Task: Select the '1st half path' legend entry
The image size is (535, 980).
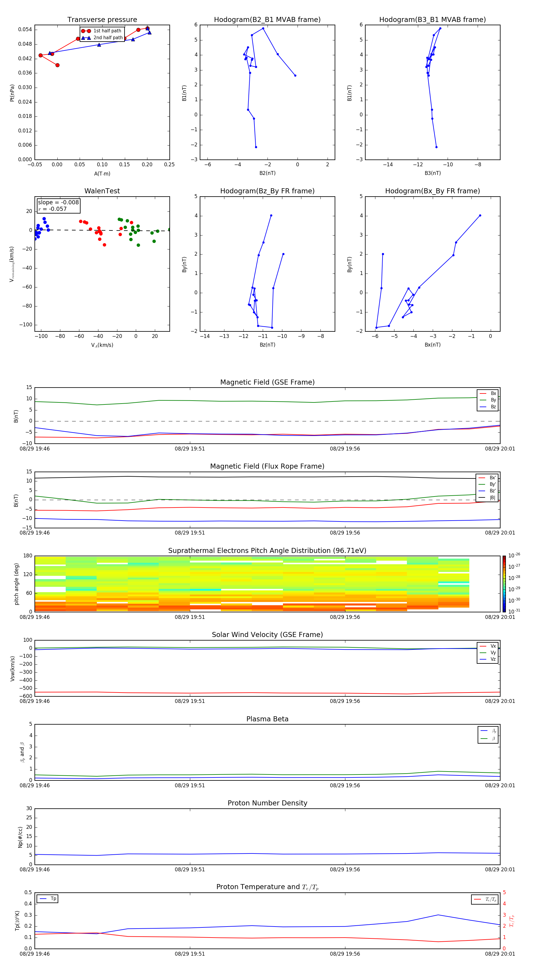Action: (x=101, y=31)
